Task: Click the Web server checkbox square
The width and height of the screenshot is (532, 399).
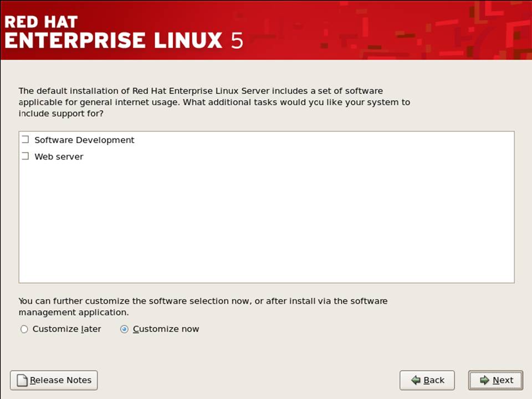Action: (25, 156)
